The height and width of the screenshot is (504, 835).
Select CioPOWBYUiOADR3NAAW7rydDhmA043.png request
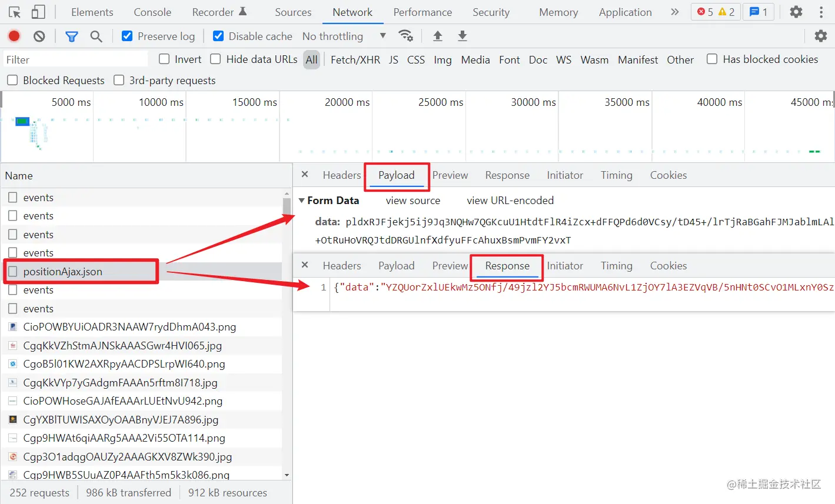coord(141,326)
